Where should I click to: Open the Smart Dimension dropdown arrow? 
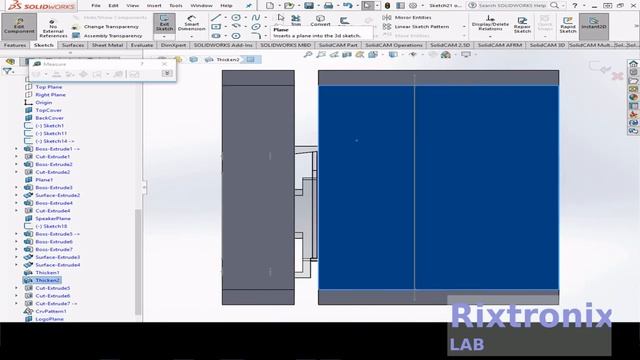pyautogui.click(x=191, y=37)
